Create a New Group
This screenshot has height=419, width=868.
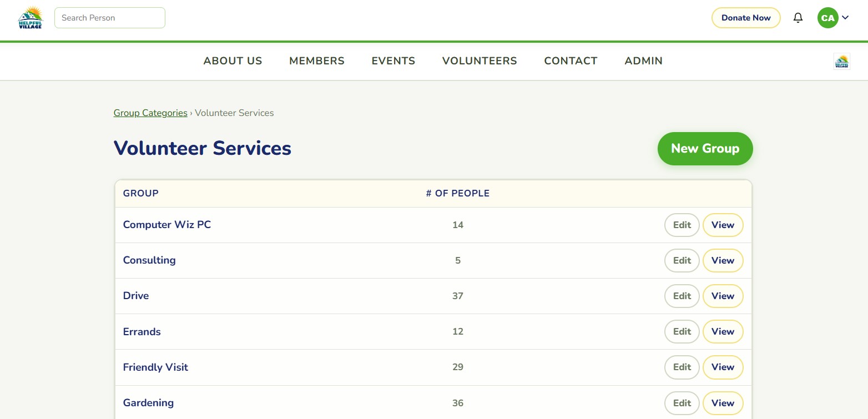705,149
